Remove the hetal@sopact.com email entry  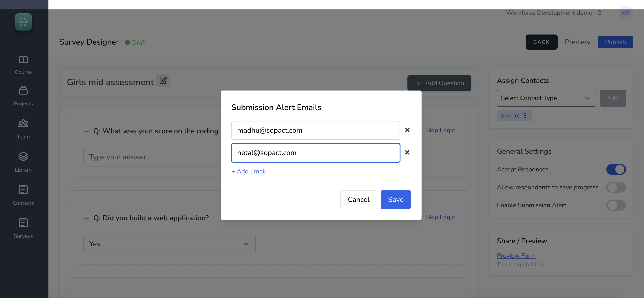click(407, 152)
